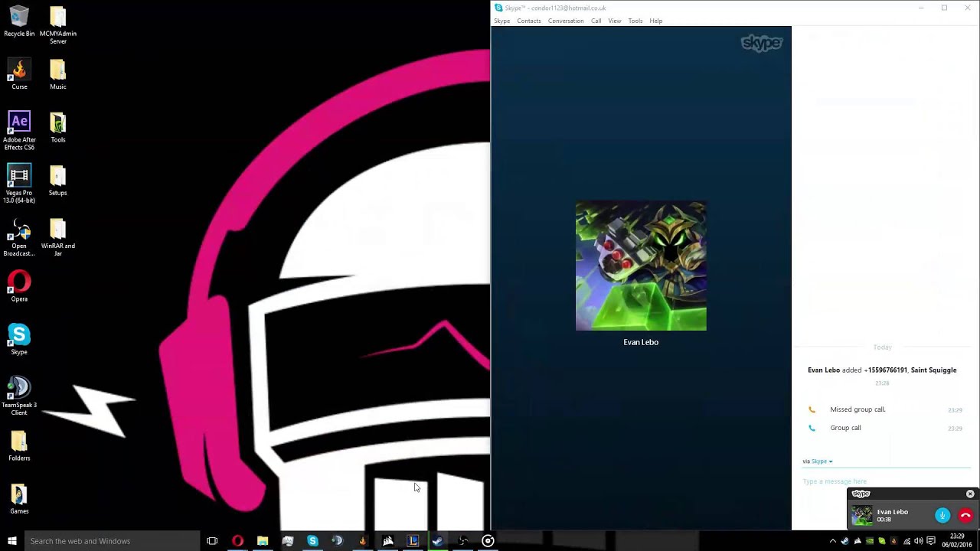This screenshot has height=551, width=980.
Task: Select the Folders desktop icon
Action: click(19, 446)
